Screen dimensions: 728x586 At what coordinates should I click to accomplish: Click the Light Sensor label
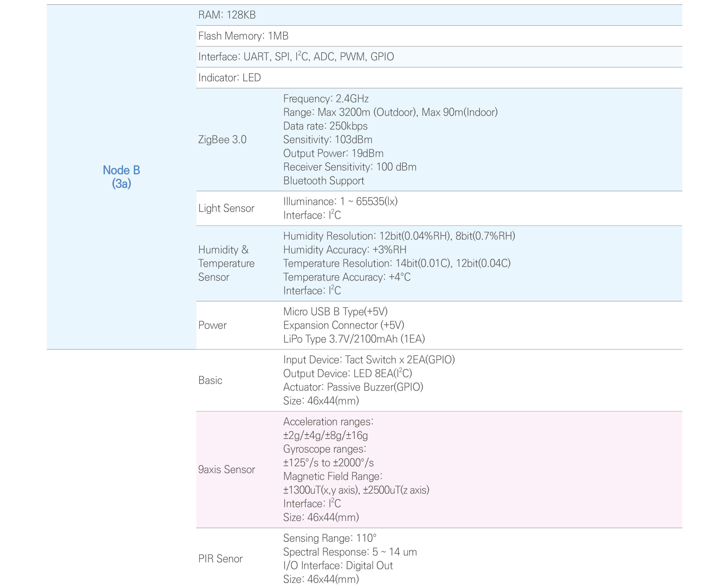pyautogui.click(x=226, y=208)
